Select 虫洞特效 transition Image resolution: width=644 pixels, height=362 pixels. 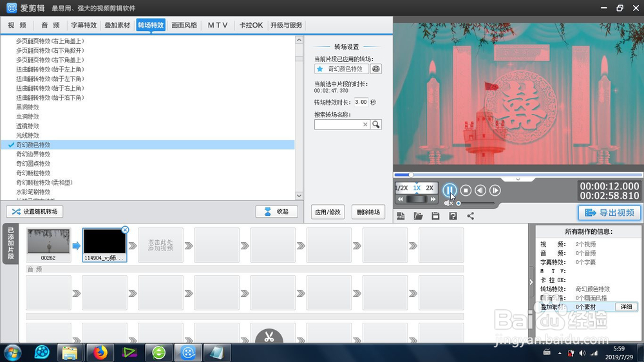click(x=28, y=117)
